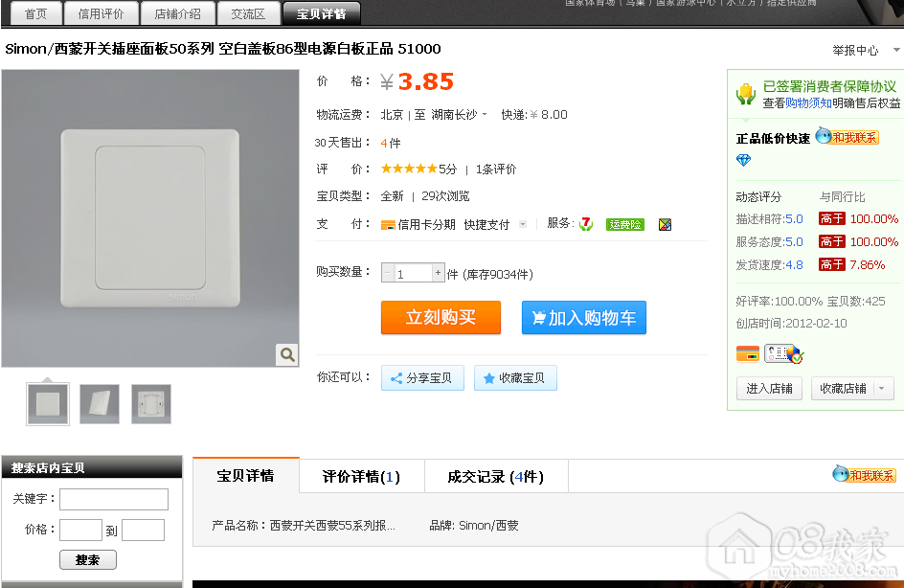Click the 7-day return service icon
This screenshot has width=904, height=588.
586,224
